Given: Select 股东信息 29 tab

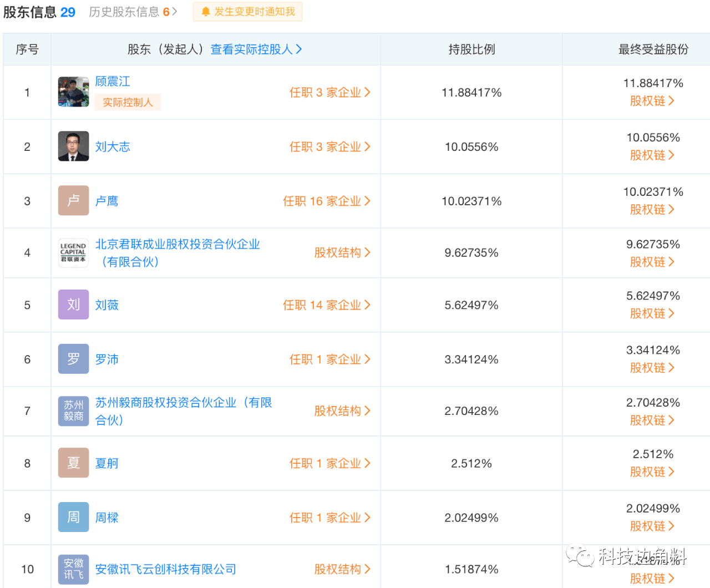Looking at the screenshot, I should 39,12.
